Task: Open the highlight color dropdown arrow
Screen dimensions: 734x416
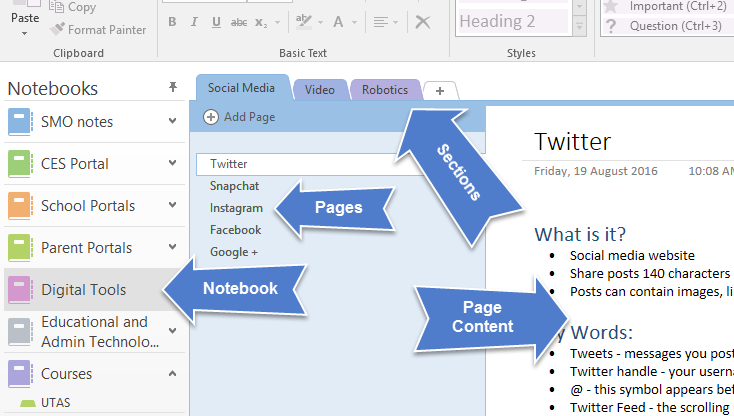Action: pyautogui.click(x=320, y=22)
